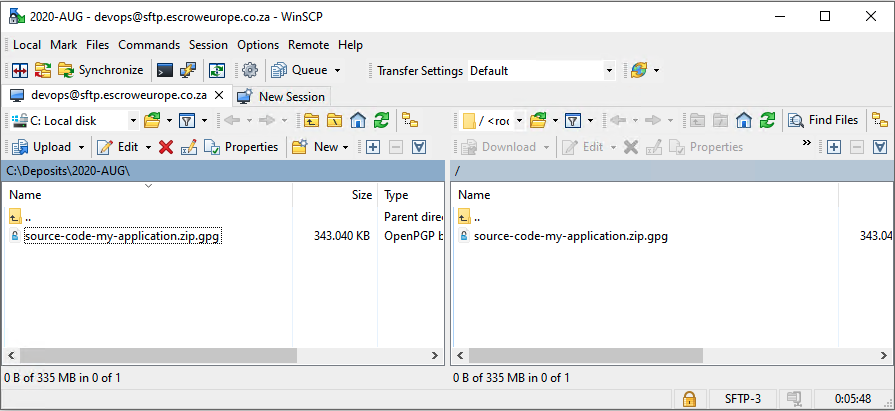The height and width of the screenshot is (411, 895).
Task: Expand the dropdown next to globe icon
Action: pyautogui.click(x=656, y=71)
